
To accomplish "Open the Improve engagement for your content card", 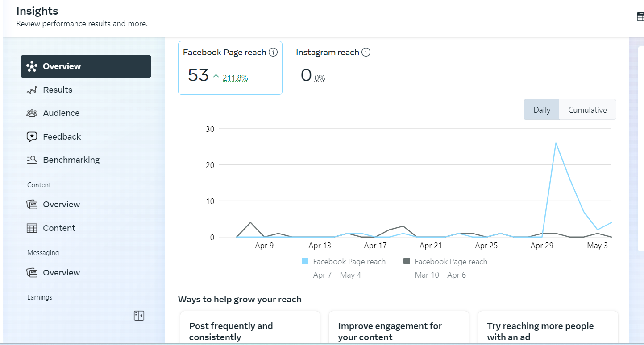I will click(x=399, y=328).
